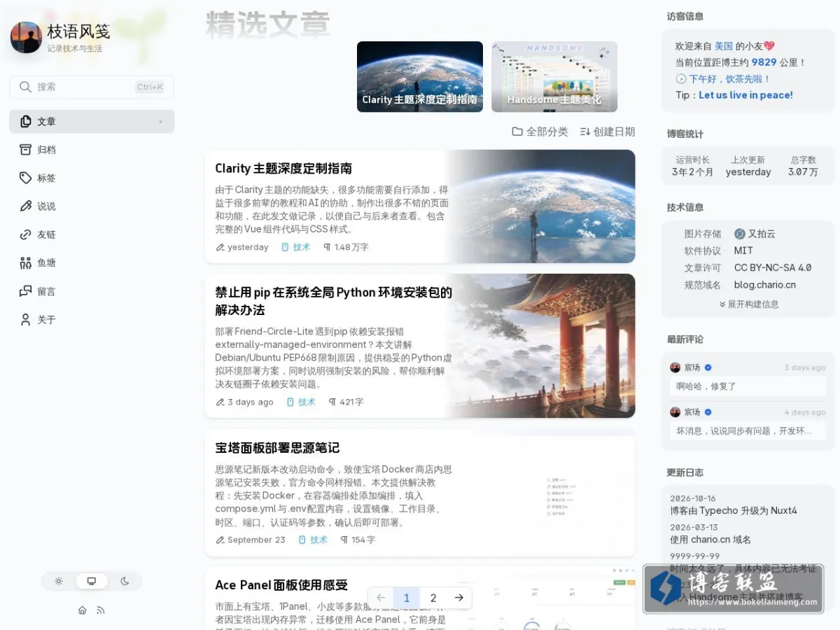Viewport: 840px width, 630px height.
Task: Focus the 搜索 search field
Action: point(92,87)
